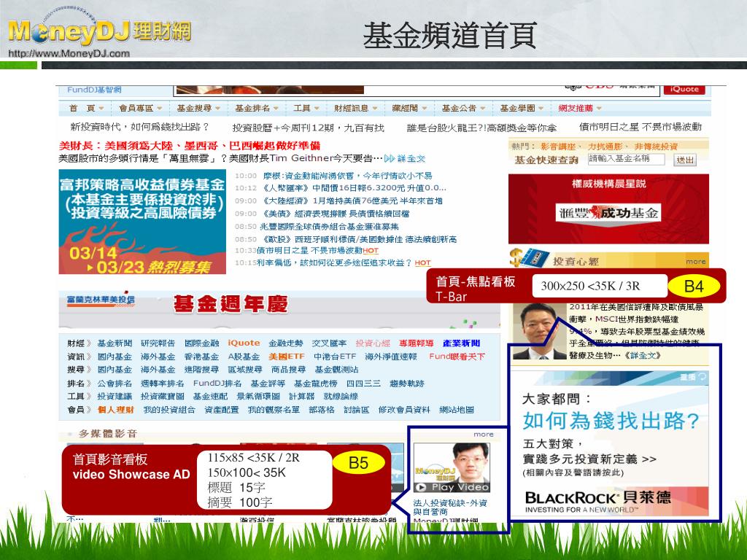This screenshot has width=747, height=560.
Task: Click the 匯豐成功基金 red banner
Action: tap(608, 209)
